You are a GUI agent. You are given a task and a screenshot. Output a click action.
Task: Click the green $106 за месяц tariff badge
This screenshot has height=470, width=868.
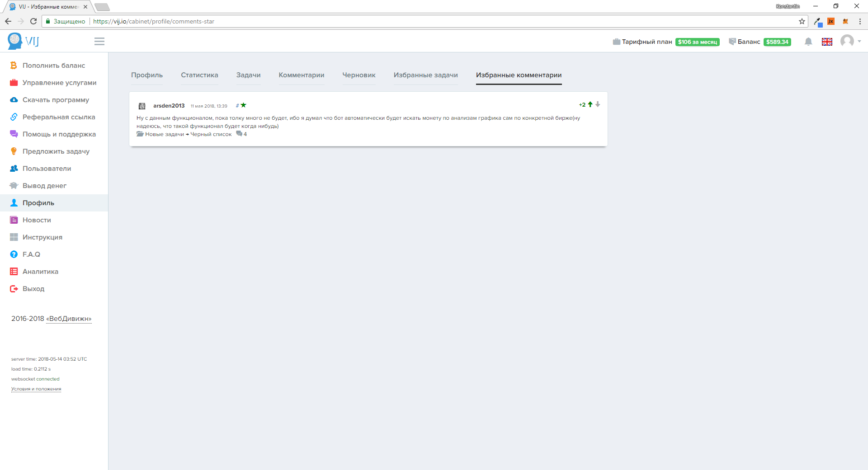697,42
